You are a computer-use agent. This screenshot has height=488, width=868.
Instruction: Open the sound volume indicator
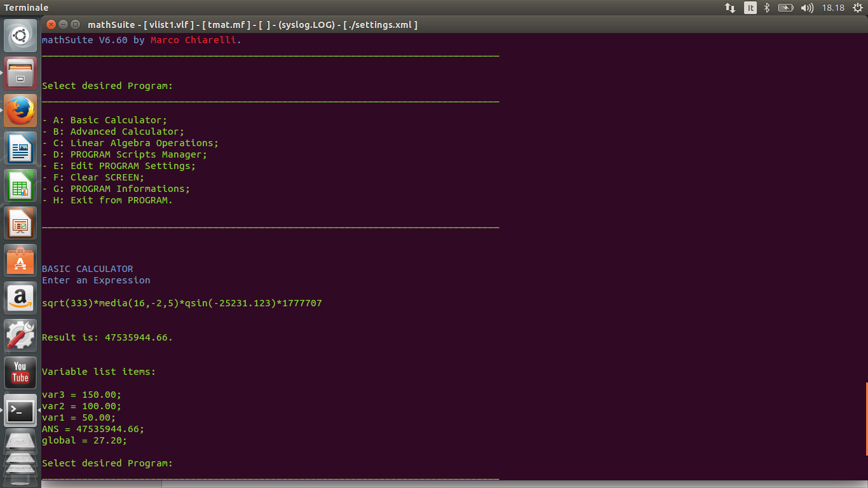807,8
